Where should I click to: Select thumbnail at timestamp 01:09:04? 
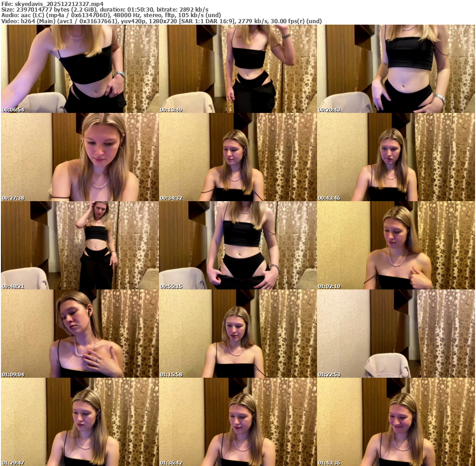click(x=80, y=334)
